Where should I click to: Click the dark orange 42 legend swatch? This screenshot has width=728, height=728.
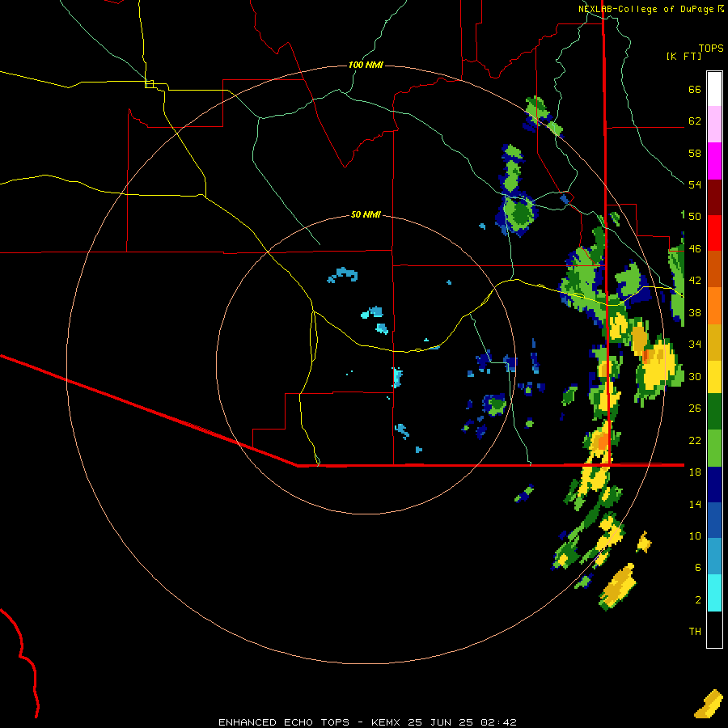coord(714,269)
